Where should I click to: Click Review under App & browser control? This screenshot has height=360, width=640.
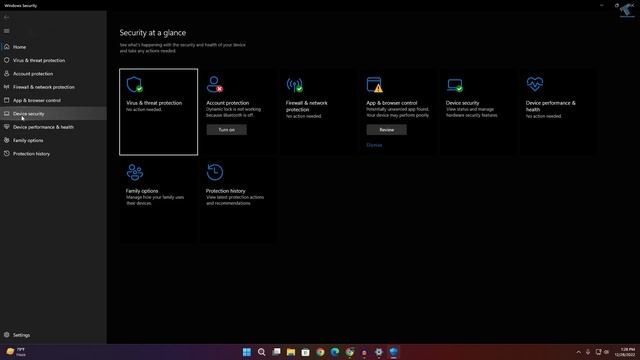point(387,130)
